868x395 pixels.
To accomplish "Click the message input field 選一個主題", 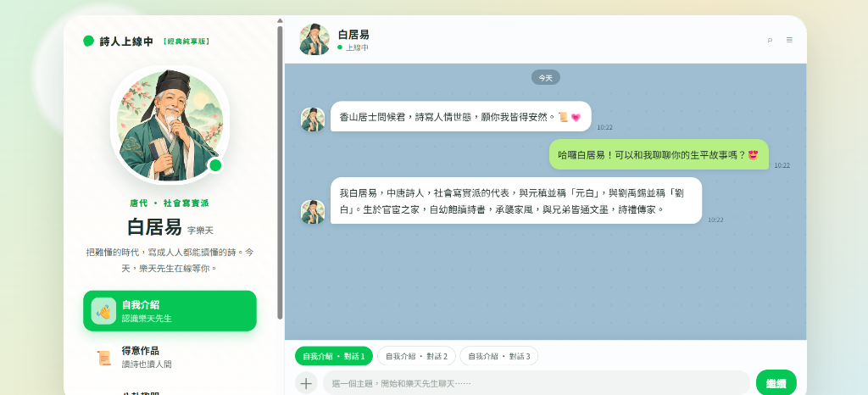I will pyautogui.click(x=537, y=383).
